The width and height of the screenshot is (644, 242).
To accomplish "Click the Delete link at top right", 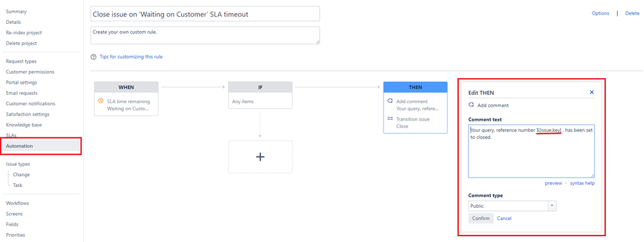I will click(632, 13).
